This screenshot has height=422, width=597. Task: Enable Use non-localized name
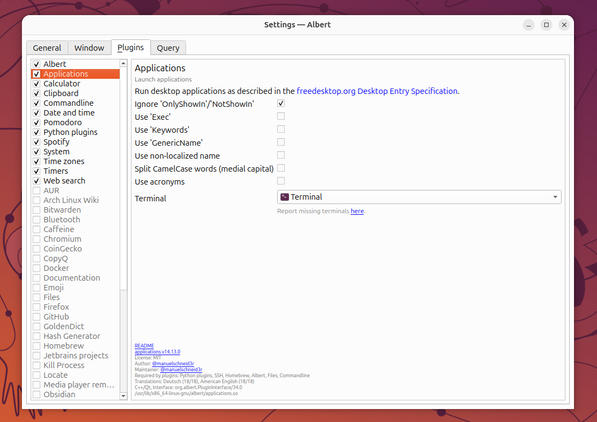click(x=281, y=155)
